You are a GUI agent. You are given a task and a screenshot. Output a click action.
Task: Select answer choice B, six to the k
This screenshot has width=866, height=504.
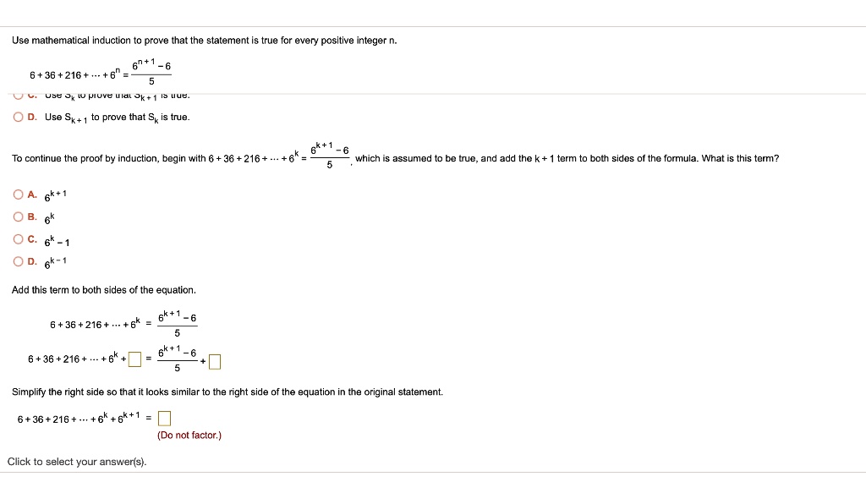(18, 217)
